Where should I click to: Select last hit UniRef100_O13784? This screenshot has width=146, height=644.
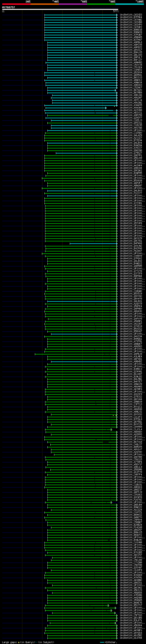coord(131,638)
